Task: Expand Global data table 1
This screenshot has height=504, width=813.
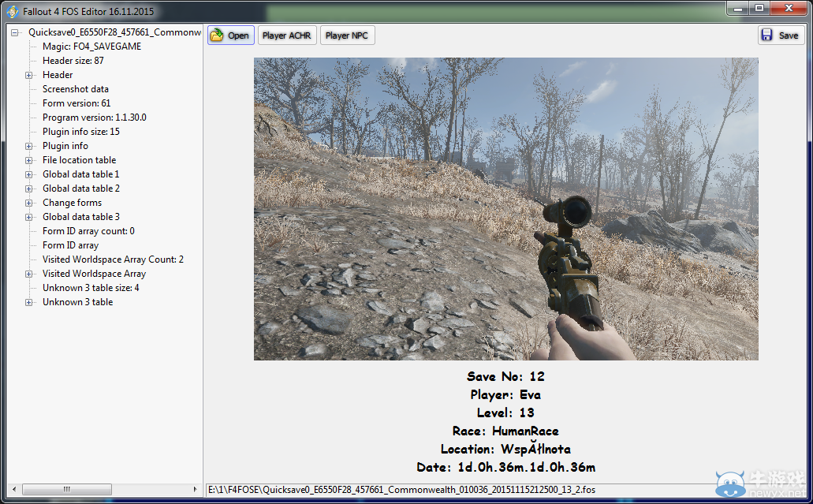Action: pyautogui.click(x=29, y=175)
